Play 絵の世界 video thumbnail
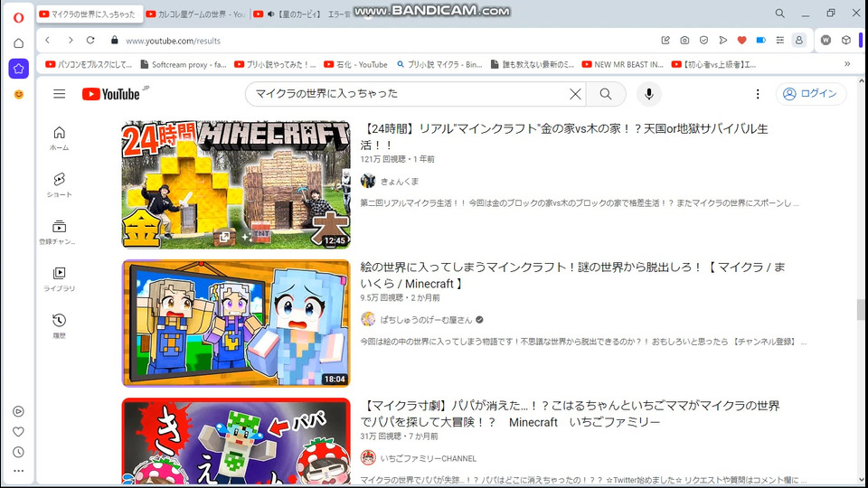868x488 pixels. coord(236,324)
